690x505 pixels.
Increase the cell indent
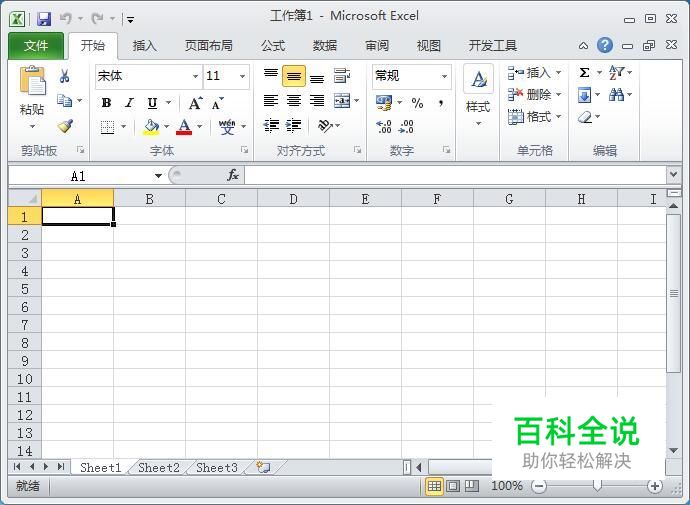point(294,126)
